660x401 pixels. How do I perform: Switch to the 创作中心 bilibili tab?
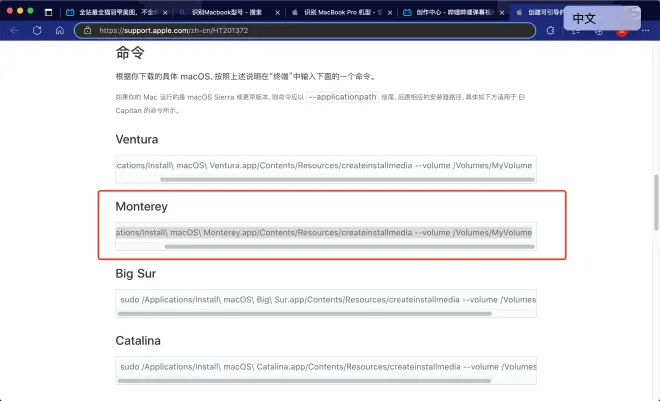pyautogui.click(x=454, y=12)
